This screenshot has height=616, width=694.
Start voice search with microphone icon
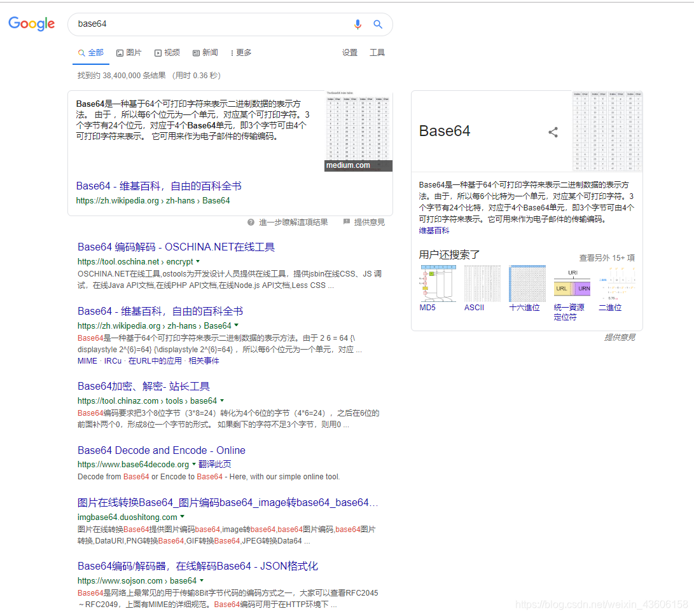[357, 24]
